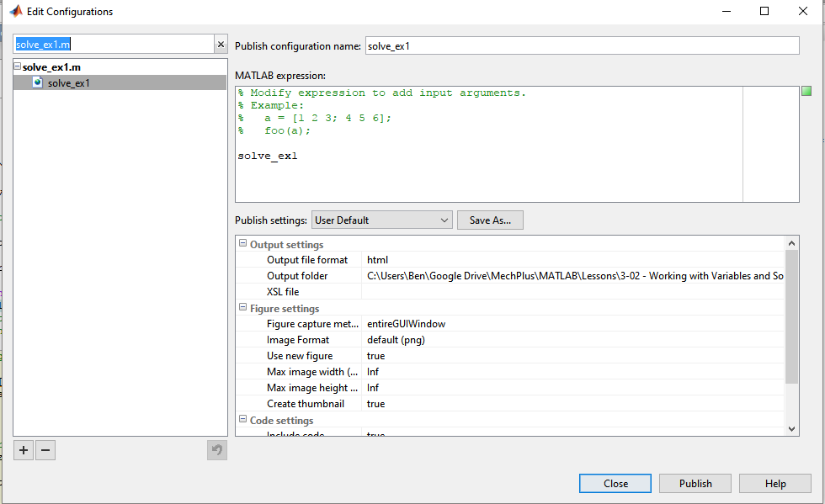Click the MATLAB logo in title bar

[x=16, y=11]
